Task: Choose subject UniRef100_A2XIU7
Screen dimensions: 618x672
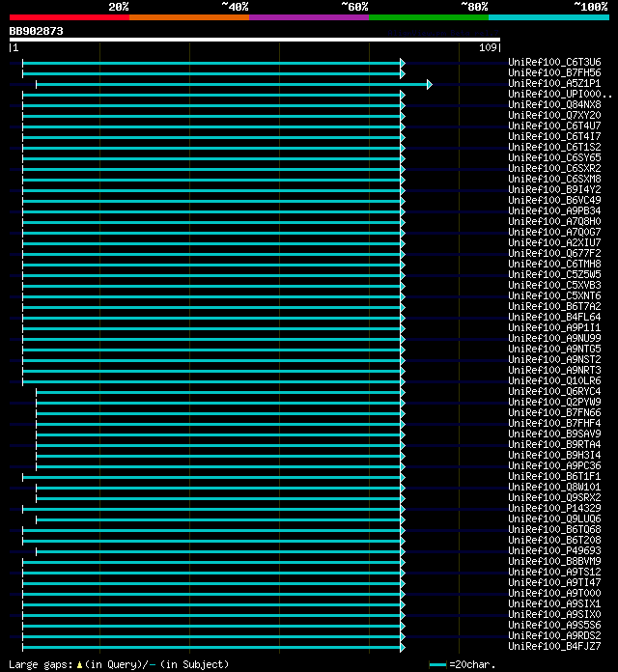Action: (554, 242)
